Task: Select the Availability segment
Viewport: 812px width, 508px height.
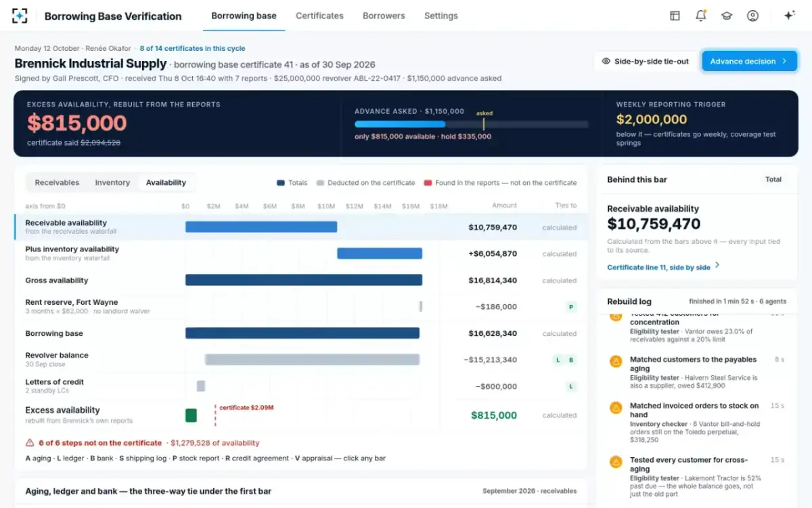Action: click(166, 183)
